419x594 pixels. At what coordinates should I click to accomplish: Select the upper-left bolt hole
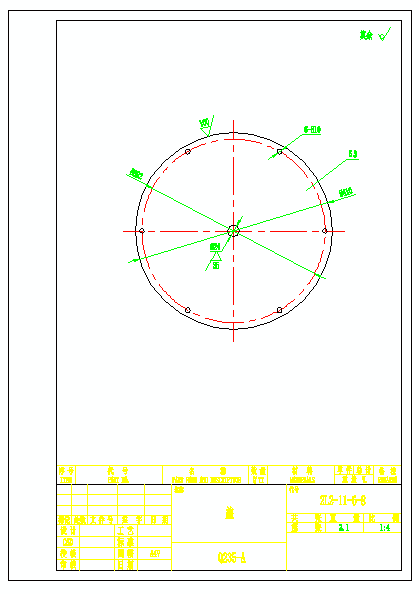(188, 152)
